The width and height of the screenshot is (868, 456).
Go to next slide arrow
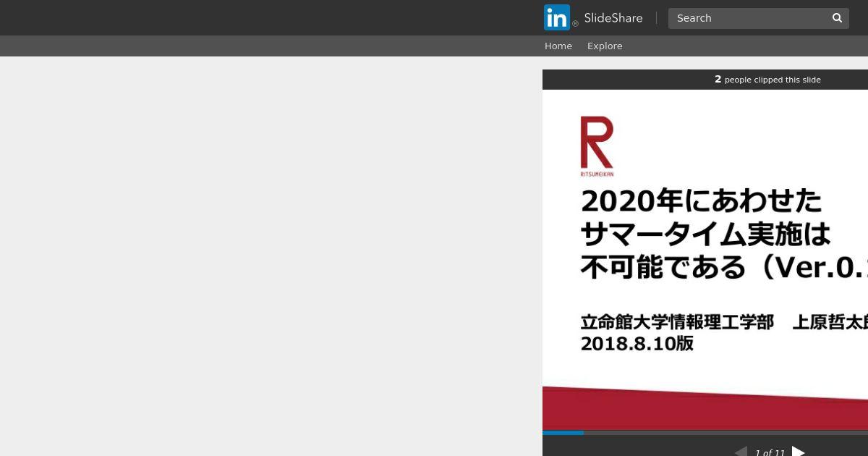coord(799,452)
